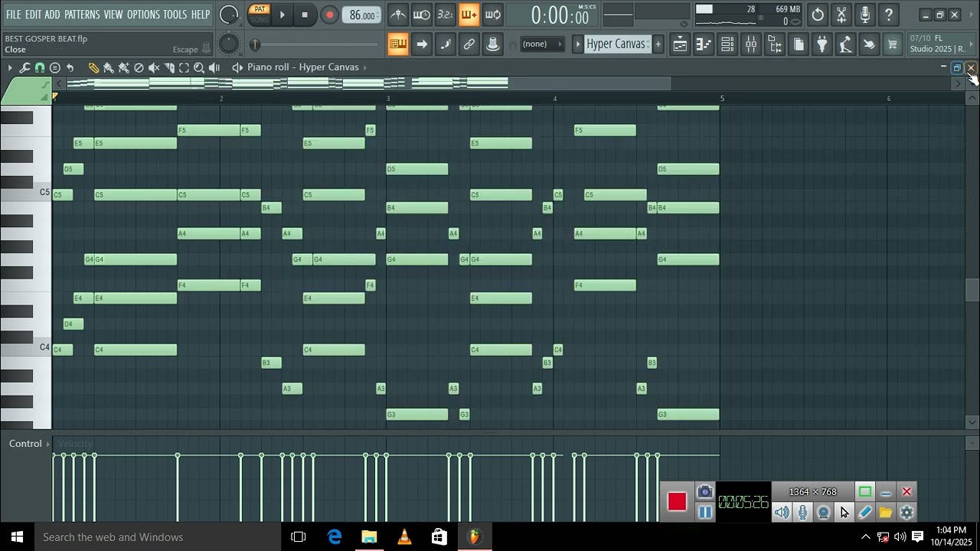Stop the screen recorder red button
Image resolution: width=980 pixels, height=551 pixels.
[677, 502]
